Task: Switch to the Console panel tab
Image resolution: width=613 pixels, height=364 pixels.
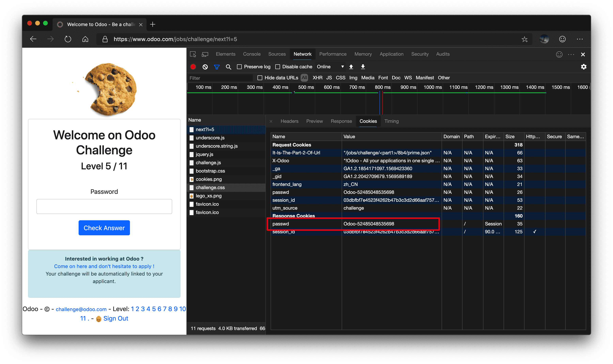Action: point(252,54)
